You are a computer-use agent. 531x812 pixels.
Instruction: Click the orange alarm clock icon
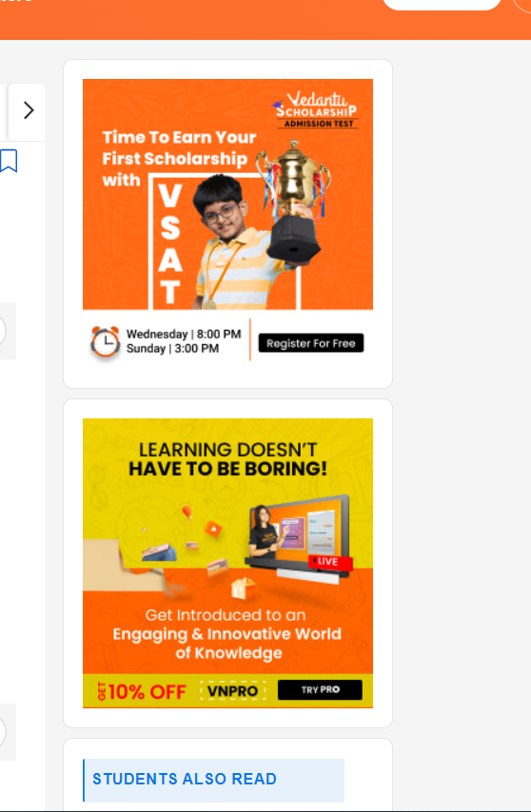(106, 341)
